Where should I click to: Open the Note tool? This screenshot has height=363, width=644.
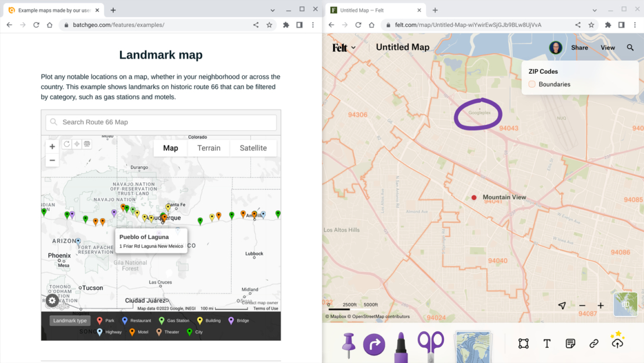[x=570, y=343]
